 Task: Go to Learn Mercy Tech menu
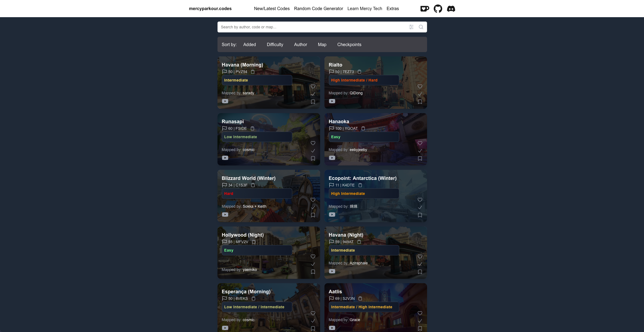(365, 9)
